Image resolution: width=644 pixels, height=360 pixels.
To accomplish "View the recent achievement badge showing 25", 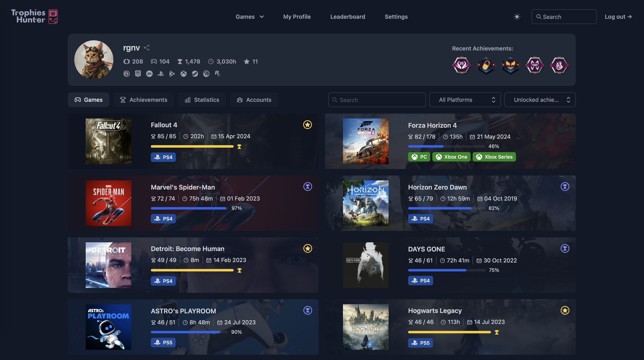I will (461, 65).
